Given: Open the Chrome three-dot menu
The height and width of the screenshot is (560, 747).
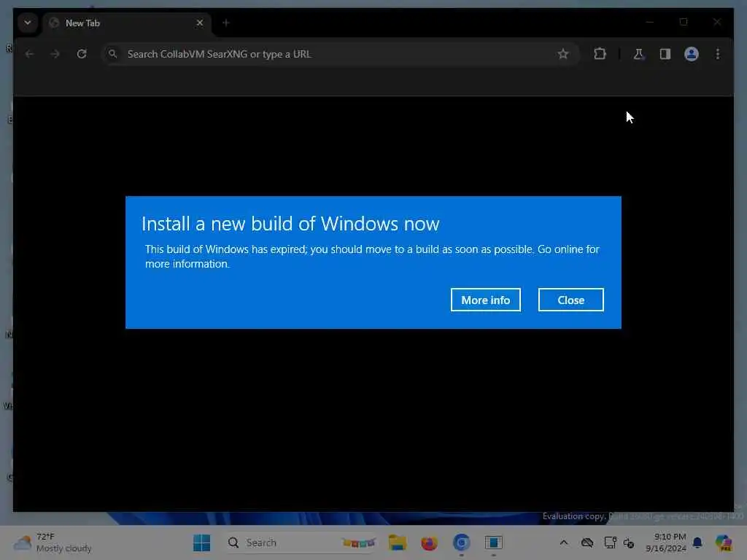Looking at the screenshot, I should pyautogui.click(x=718, y=54).
